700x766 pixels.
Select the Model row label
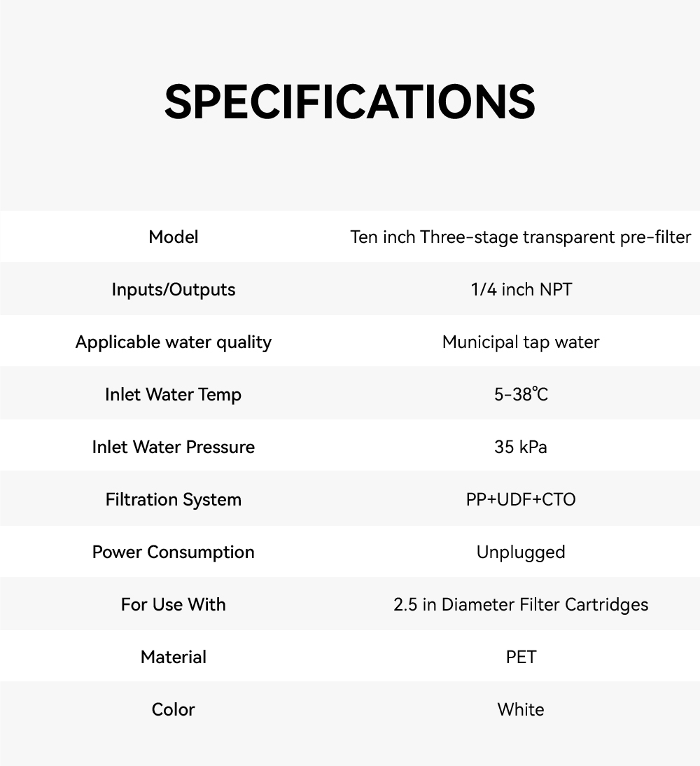click(x=174, y=237)
